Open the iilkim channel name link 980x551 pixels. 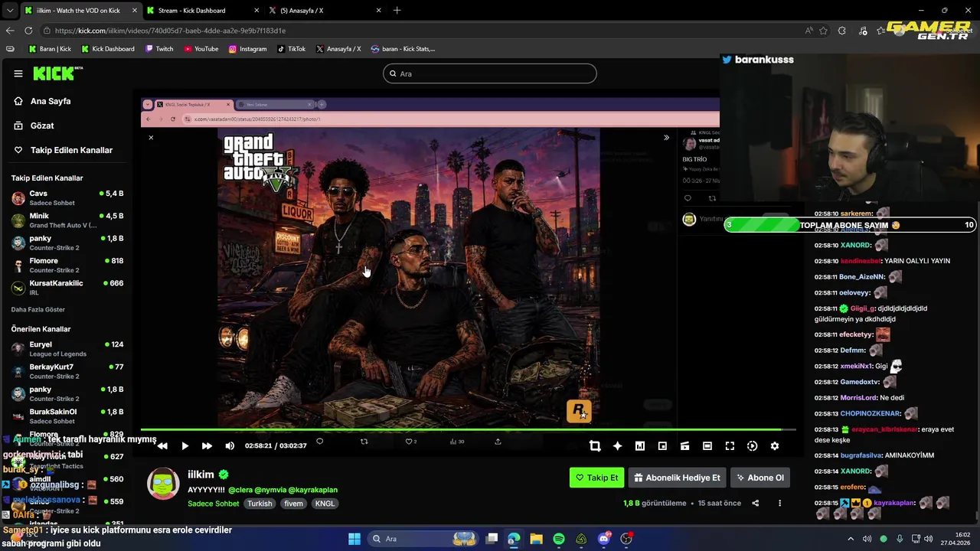pyautogui.click(x=201, y=474)
